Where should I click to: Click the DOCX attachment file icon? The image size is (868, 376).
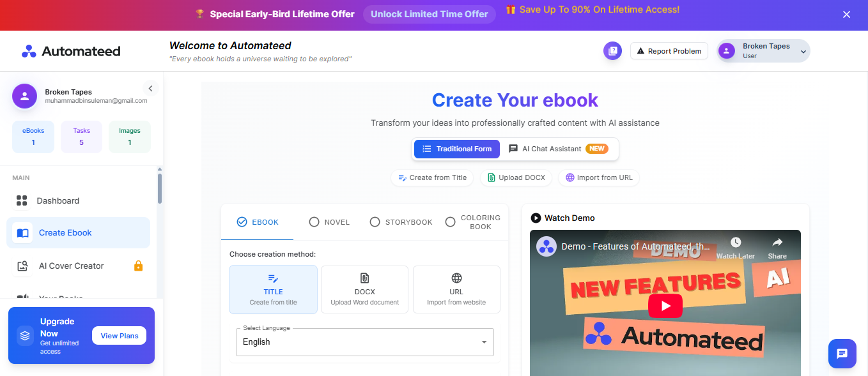pos(364,278)
